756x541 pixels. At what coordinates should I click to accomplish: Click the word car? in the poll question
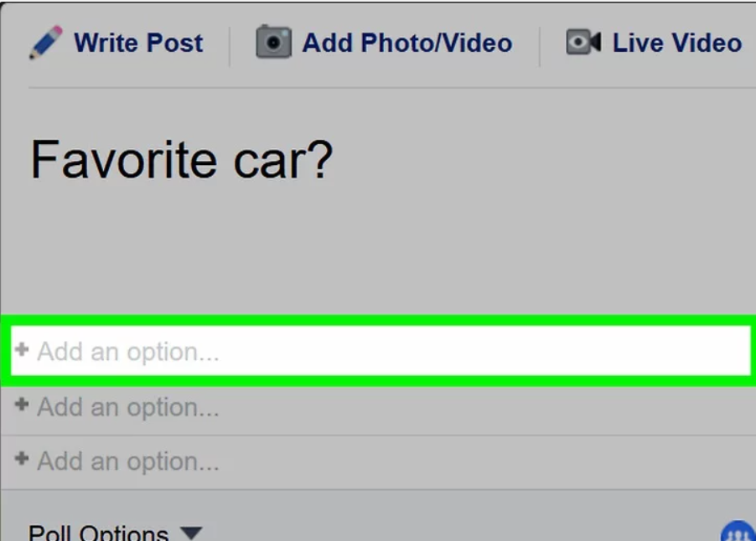click(283, 159)
